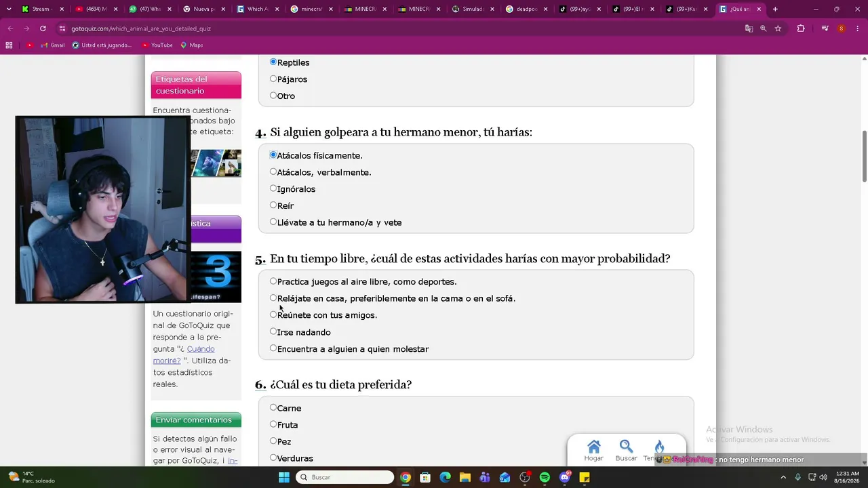The height and width of the screenshot is (488, 868).
Task: Reload the page with the refresh icon
Action: [x=43, y=28]
